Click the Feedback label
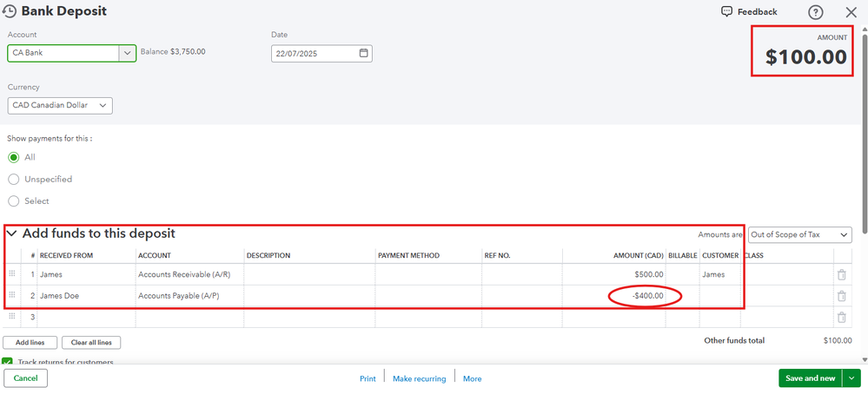Image resolution: width=868 pixels, height=394 pixels. (x=758, y=11)
